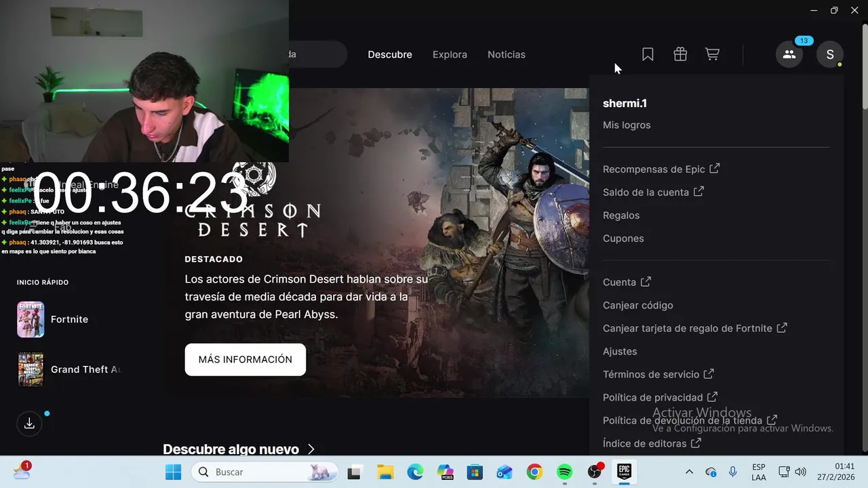This screenshot has height=488, width=868.
Task: Switch to the Explora tab
Action: point(450,54)
